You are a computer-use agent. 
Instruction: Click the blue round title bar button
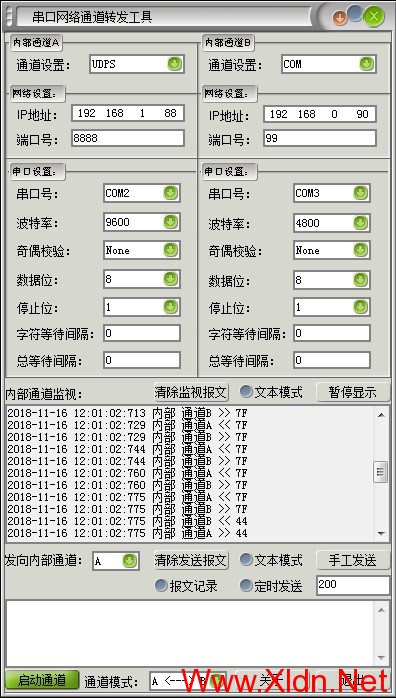coord(355,13)
